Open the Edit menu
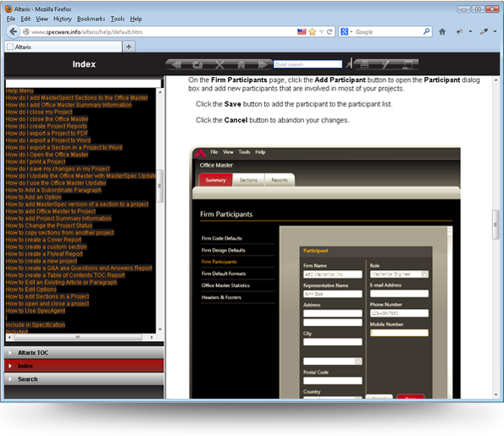The height and width of the screenshot is (436, 504). [x=25, y=19]
